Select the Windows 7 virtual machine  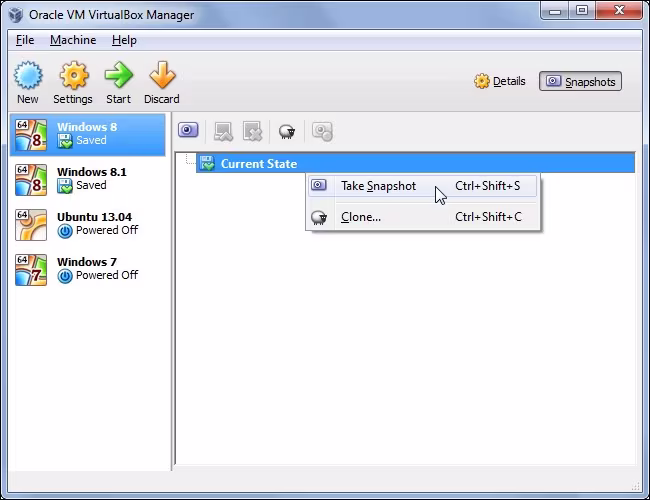click(87, 269)
